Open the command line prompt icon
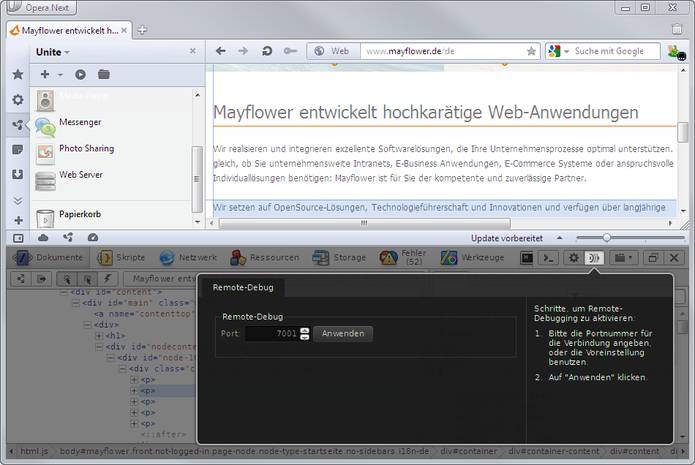Screen dimensions: 695x465 548,258
